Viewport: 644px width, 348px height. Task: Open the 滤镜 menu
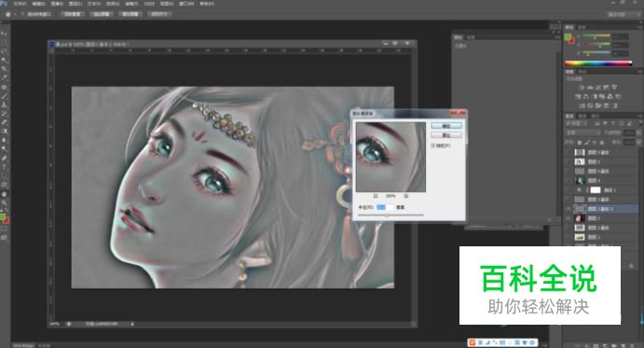point(131,4)
